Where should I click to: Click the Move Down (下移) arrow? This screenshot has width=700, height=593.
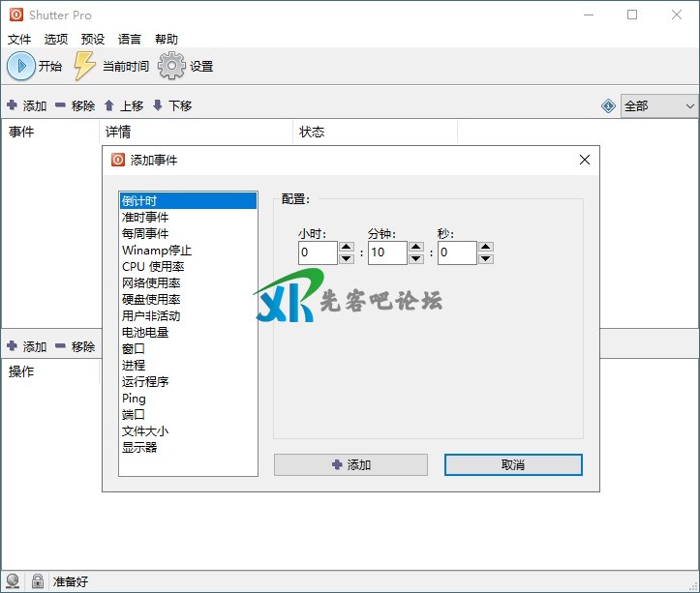[158, 105]
